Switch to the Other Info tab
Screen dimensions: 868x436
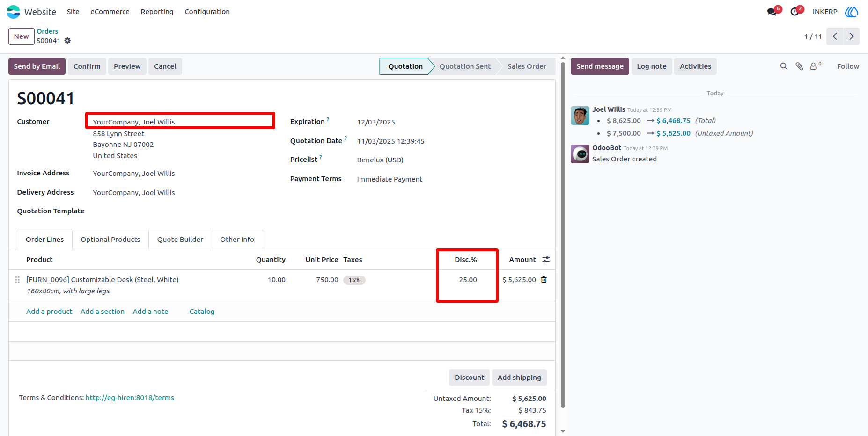coord(237,240)
